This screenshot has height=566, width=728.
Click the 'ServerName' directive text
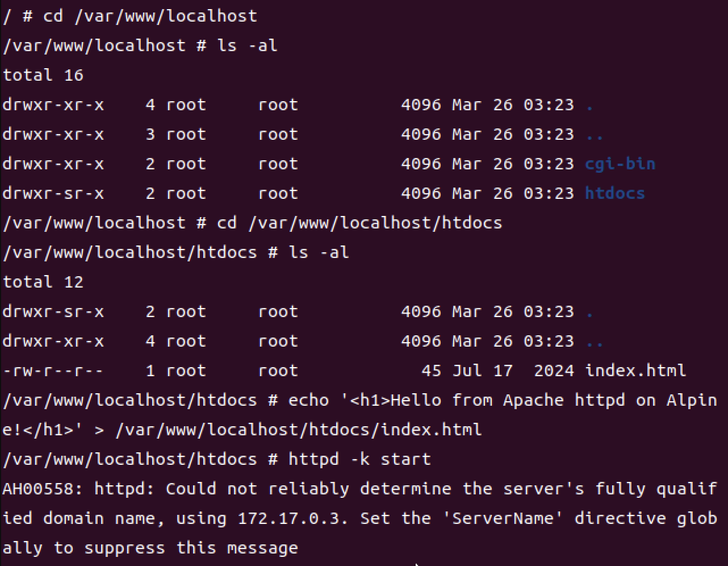(x=503, y=518)
